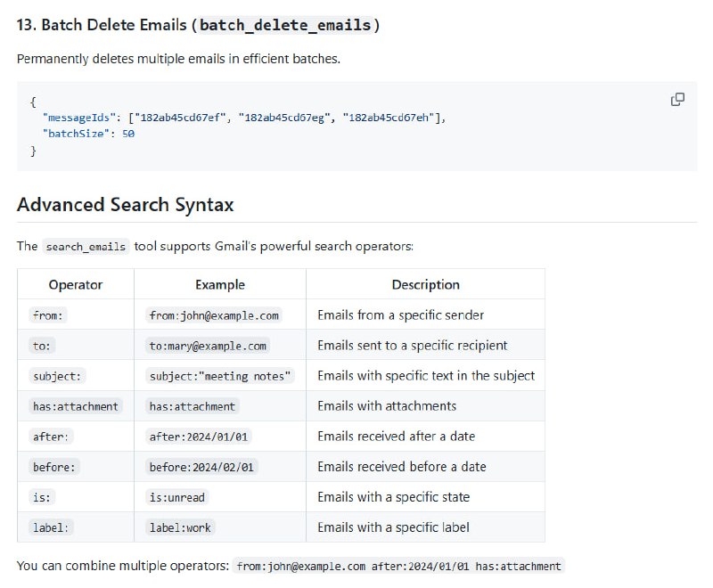Click the Operator column header
The image size is (713, 588).
(76, 285)
